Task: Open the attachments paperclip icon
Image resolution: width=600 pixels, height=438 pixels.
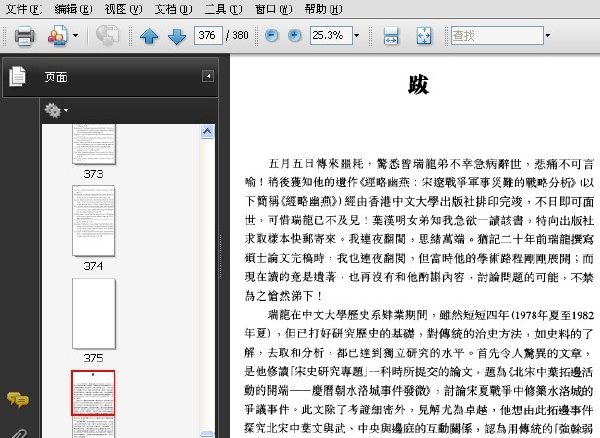Action: (18, 434)
